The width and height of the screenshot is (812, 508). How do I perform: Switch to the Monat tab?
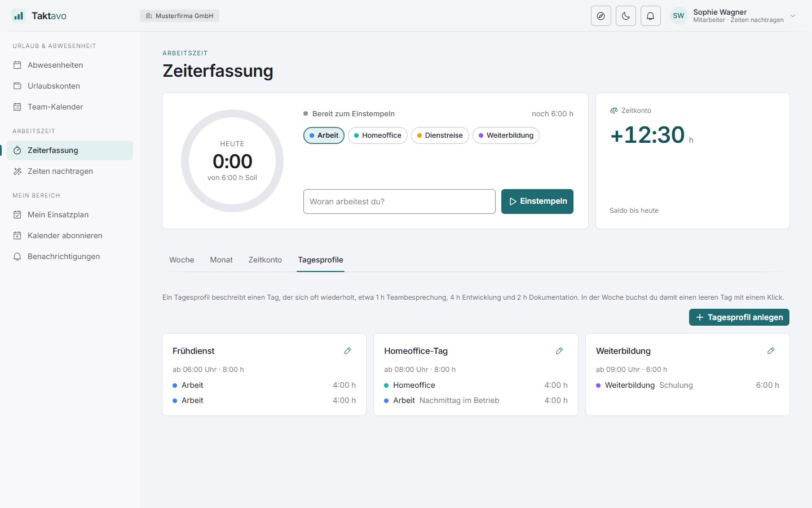point(221,260)
